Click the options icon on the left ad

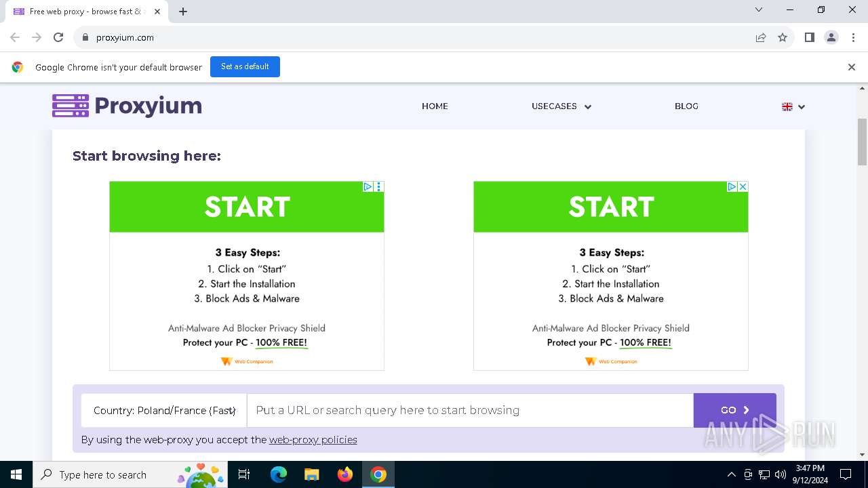378,186
